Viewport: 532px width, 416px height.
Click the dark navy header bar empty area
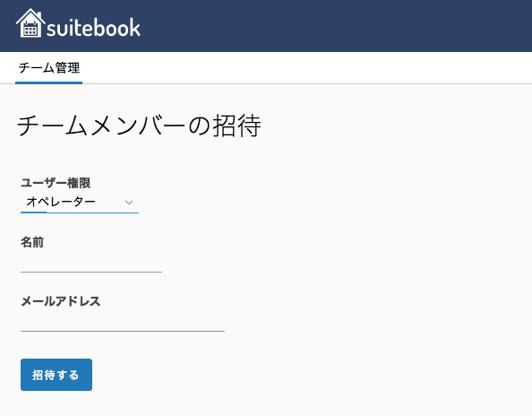(x=336, y=26)
